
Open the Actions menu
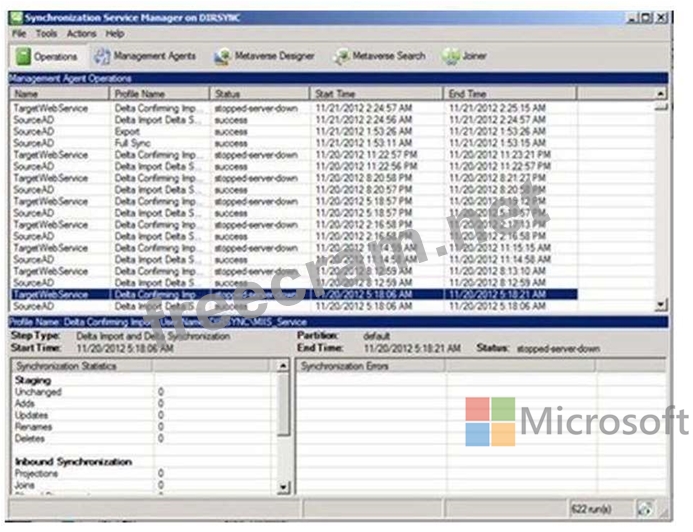[x=81, y=33]
